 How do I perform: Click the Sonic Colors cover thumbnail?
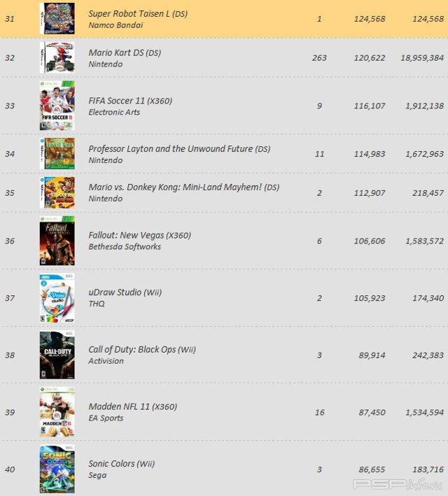tap(57, 469)
